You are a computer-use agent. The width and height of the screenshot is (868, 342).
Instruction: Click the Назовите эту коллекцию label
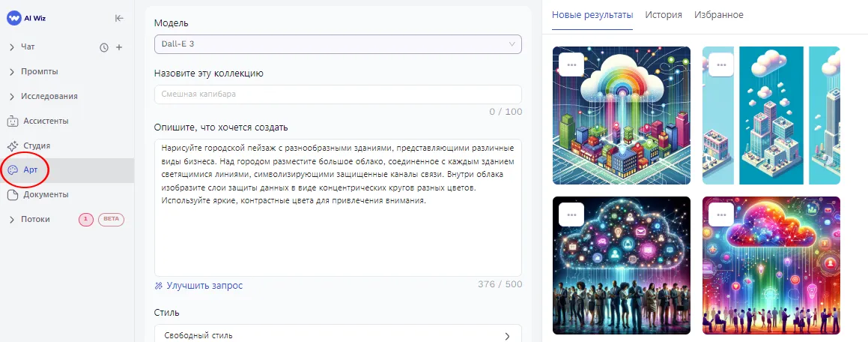(208, 73)
